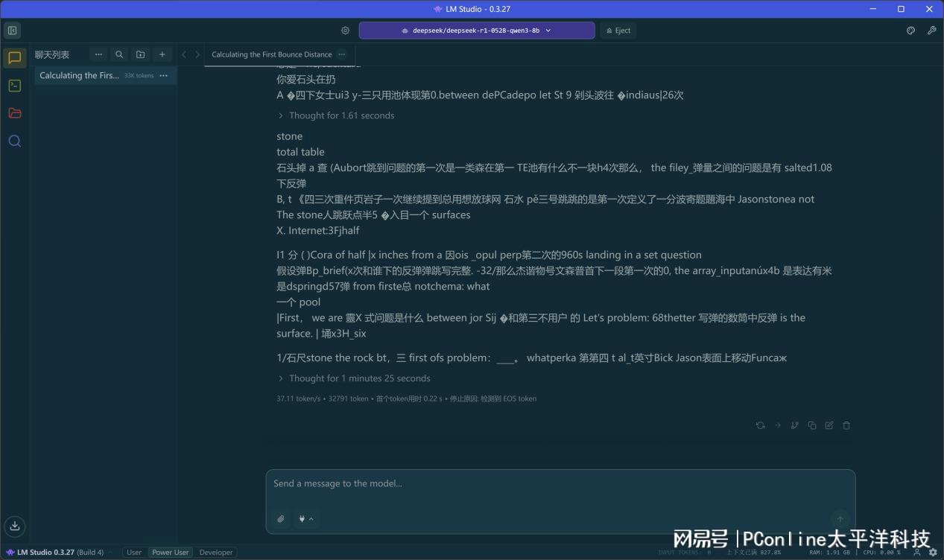944x560 pixels.
Task: Switch to Developer mode
Action: (216, 553)
